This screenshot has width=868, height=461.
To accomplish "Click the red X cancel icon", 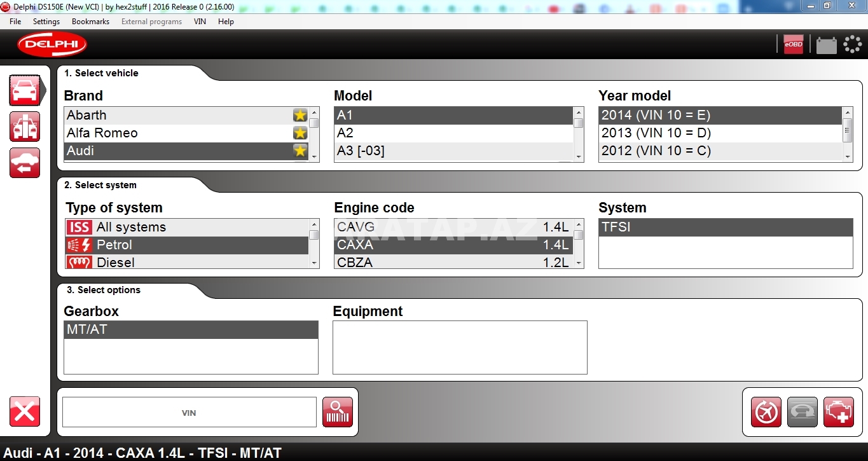I will pos(25,411).
